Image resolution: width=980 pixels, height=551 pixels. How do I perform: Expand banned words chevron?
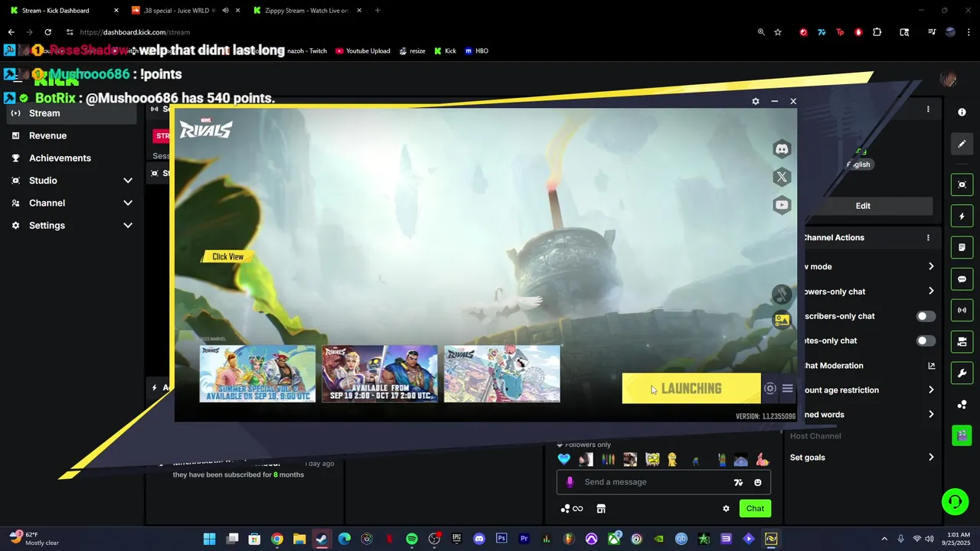[931, 414]
